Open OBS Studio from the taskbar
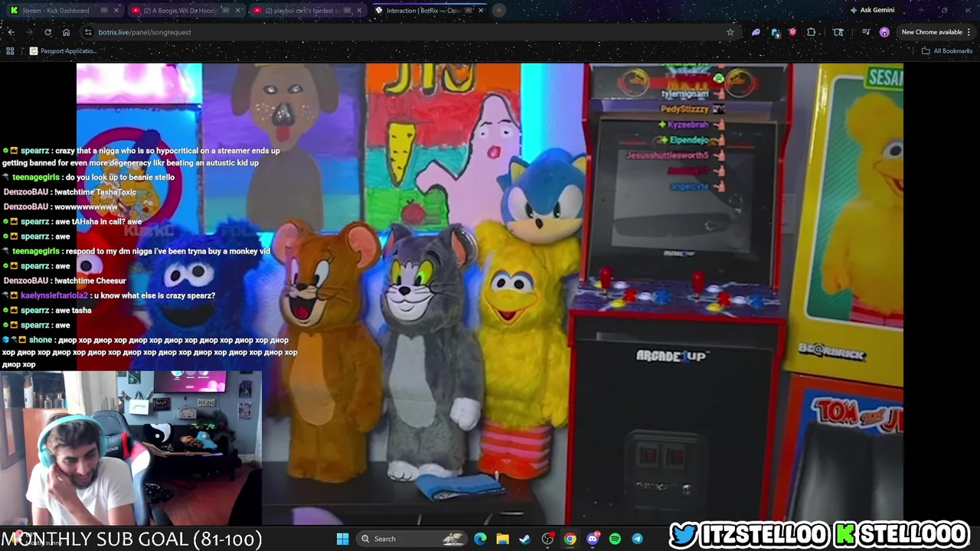The width and height of the screenshot is (980, 551). tap(547, 539)
